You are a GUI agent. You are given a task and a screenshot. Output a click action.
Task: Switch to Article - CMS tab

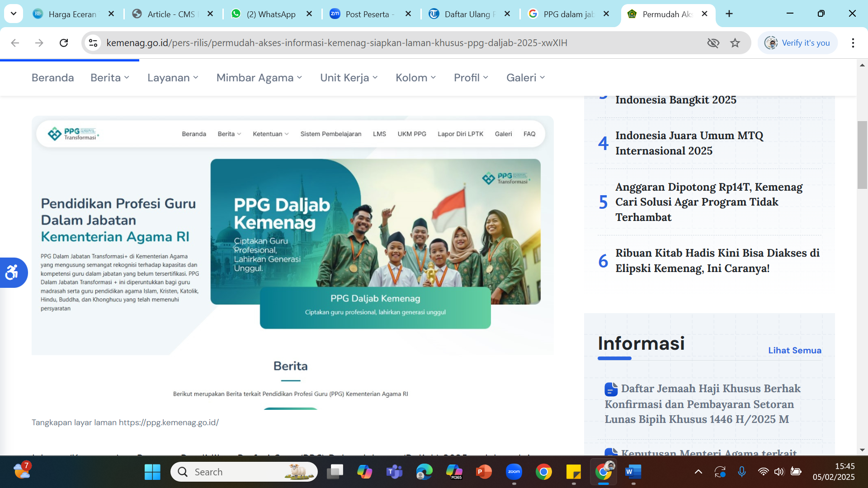click(x=172, y=14)
